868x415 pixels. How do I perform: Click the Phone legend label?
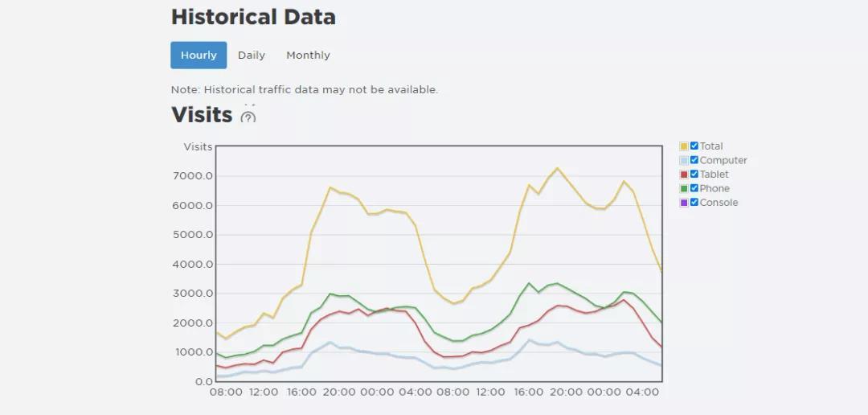coord(714,188)
